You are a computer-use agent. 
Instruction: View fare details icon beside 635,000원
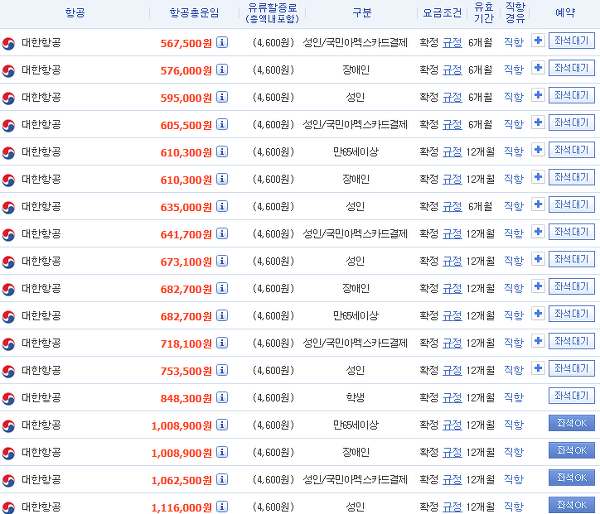pyautogui.click(x=222, y=206)
